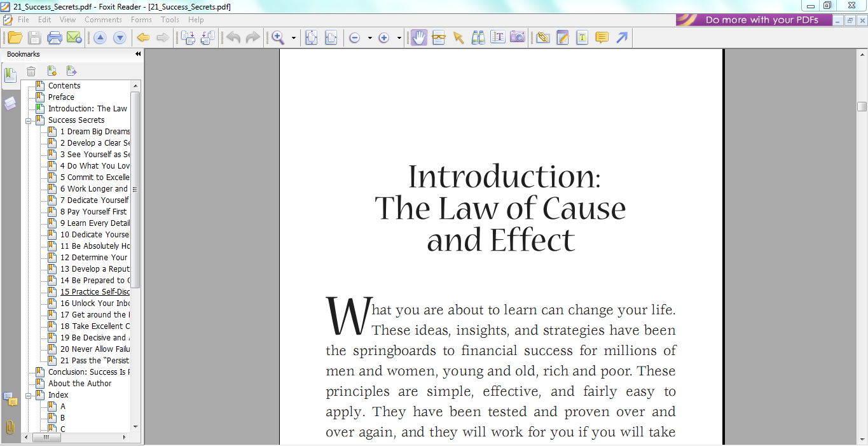Select the Hand tool
The height and width of the screenshot is (446, 868).
[418, 38]
